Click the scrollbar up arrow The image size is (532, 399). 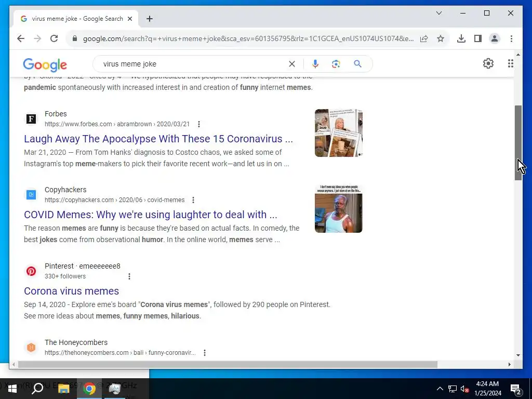click(x=518, y=55)
